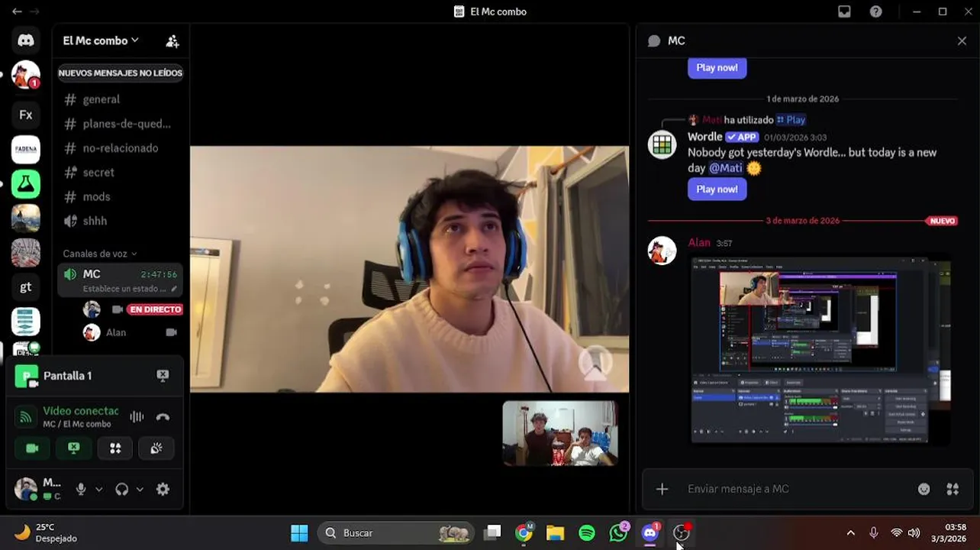Stop streaming Pantalla 1 icon
Image resolution: width=980 pixels, height=550 pixels.
point(163,375)
